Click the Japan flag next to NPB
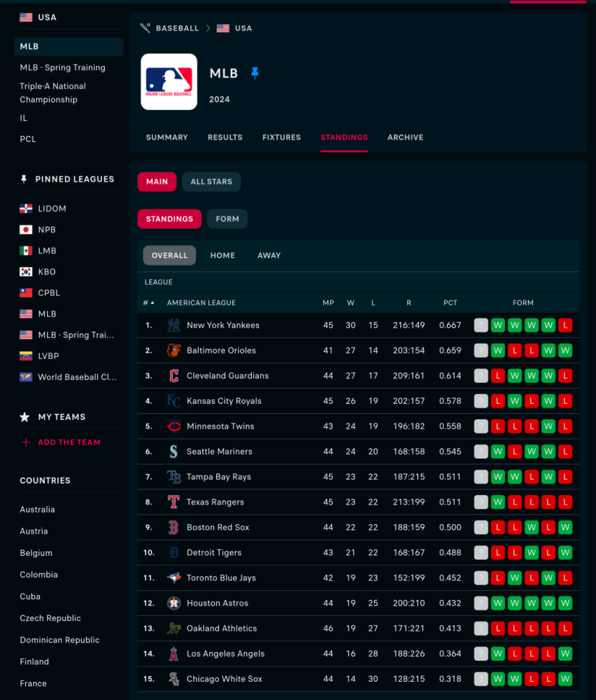596x700 pixels. (26, 230)
